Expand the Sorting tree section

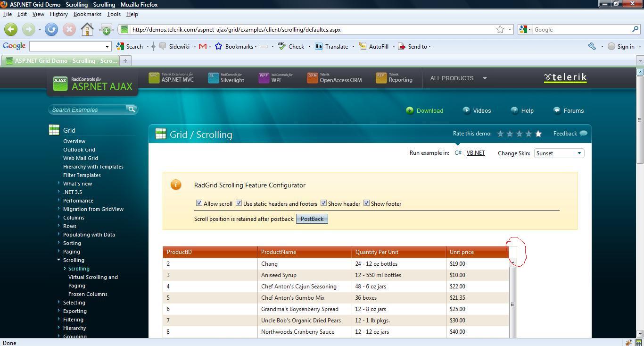[x=59, y=243]
